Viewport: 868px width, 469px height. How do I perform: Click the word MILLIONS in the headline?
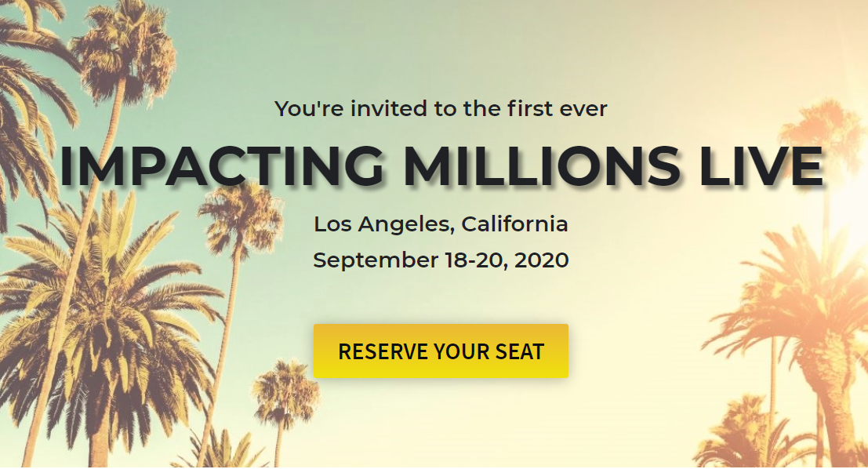click(541, 166)
